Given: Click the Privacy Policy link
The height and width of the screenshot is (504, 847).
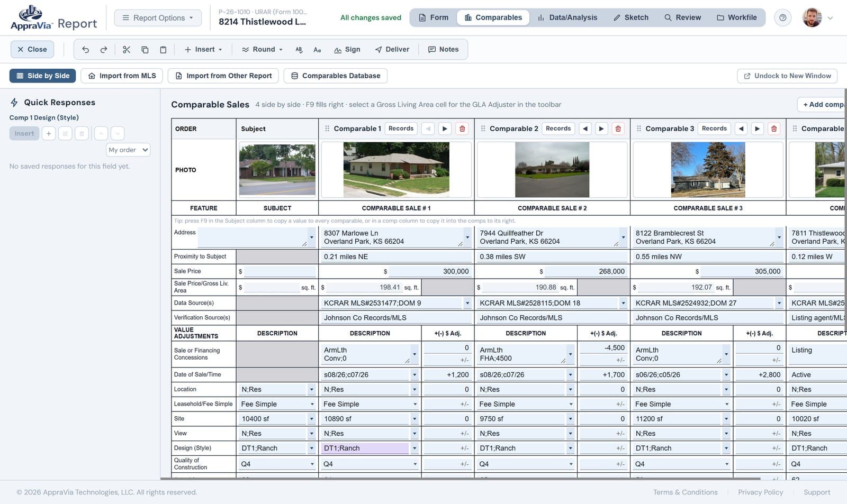Looking at the screenshot, I should point(760,492).
